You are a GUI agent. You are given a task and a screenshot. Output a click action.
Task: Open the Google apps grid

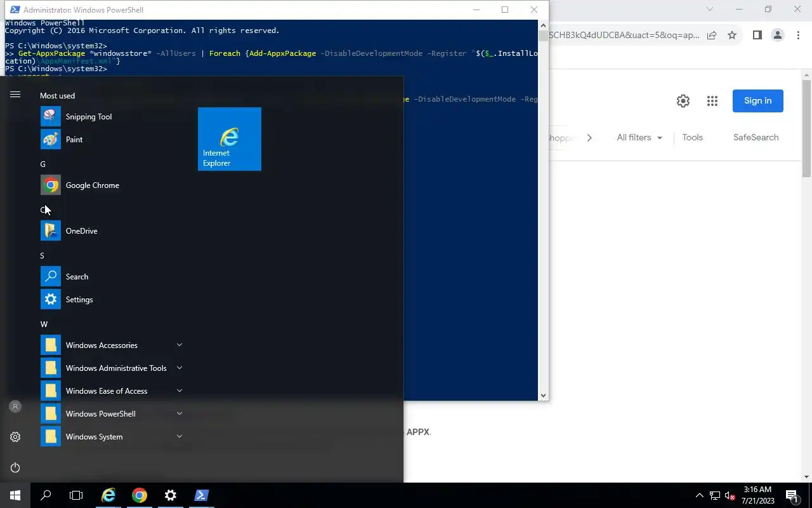pyautogui.click(x=712, y=101)
